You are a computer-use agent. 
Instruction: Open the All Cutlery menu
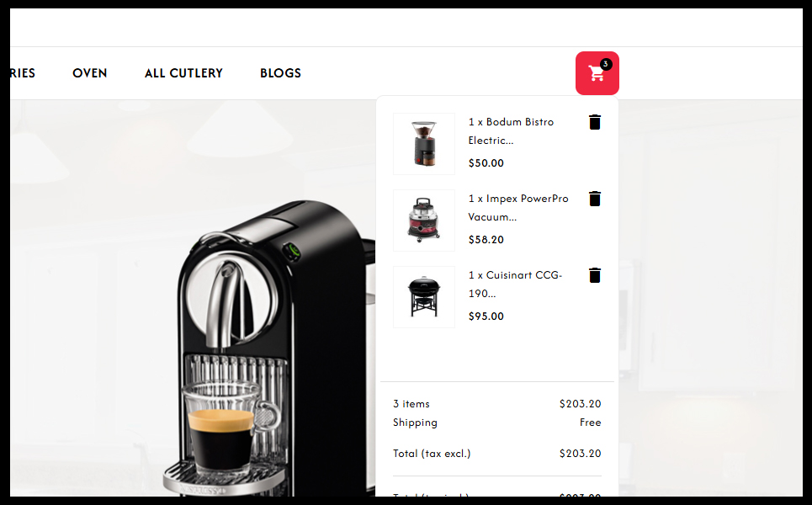coord(183,73)
